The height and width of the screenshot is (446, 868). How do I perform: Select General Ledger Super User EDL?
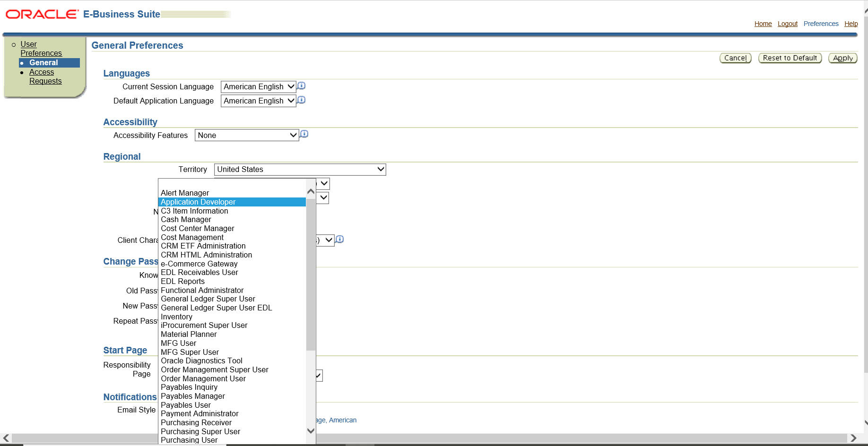click(x=232, y=308)
